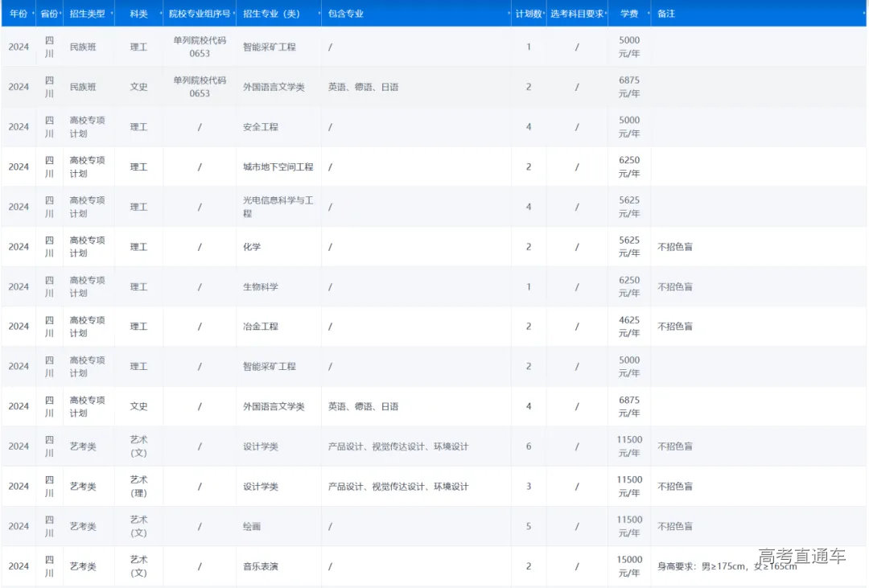
Task: Select the 生物科学 major cell
Action: 261,287
